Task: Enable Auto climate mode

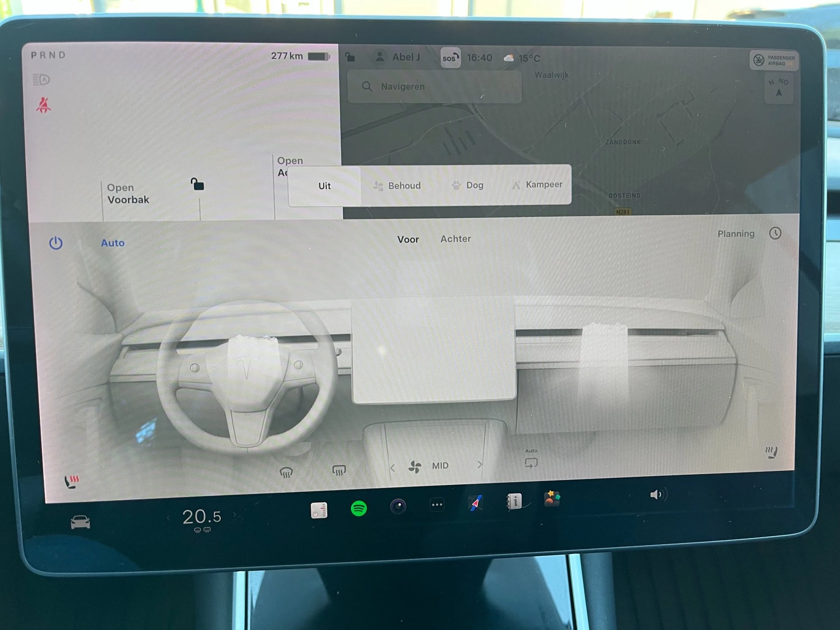Action: 112,243
